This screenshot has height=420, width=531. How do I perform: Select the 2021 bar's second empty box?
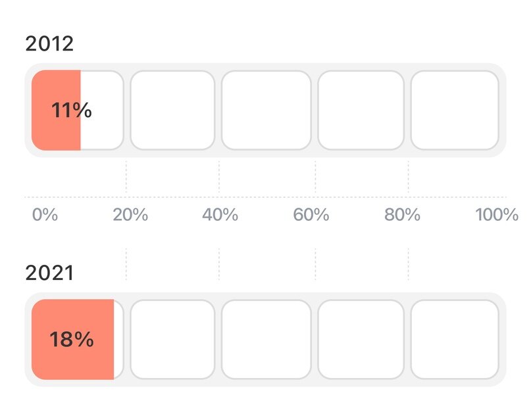[x=172, y=340]
